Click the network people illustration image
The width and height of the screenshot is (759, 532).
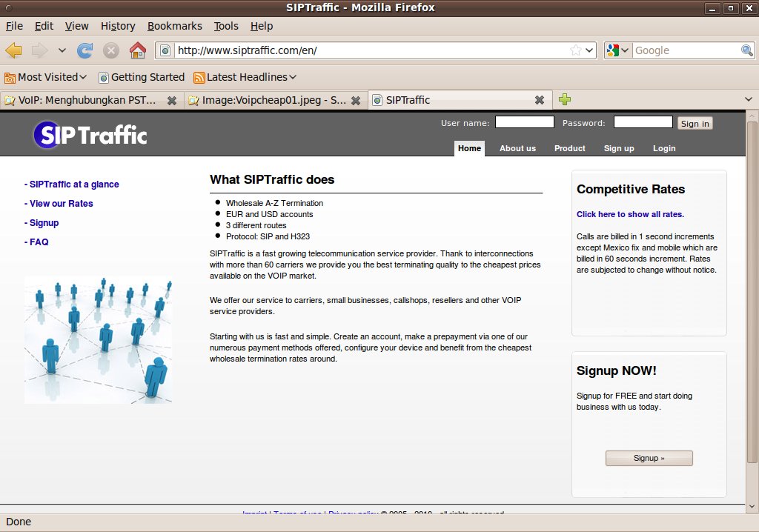(98, 340)
